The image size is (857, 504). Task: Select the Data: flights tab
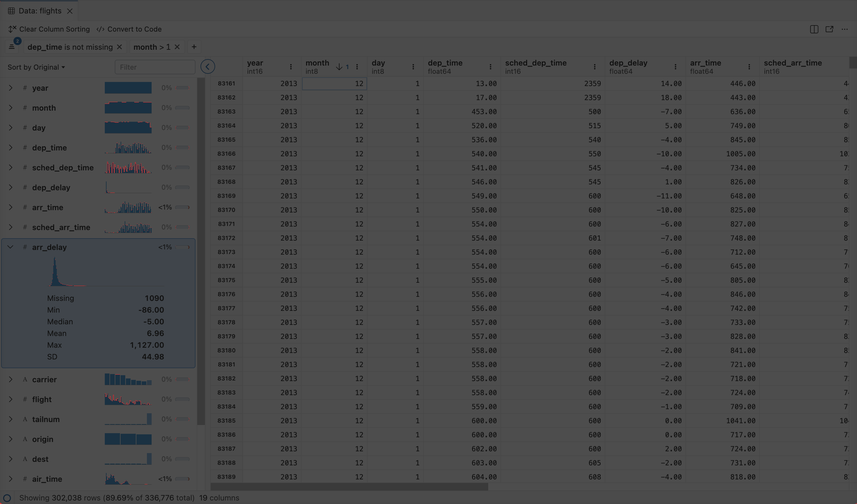tap(40, 11)
